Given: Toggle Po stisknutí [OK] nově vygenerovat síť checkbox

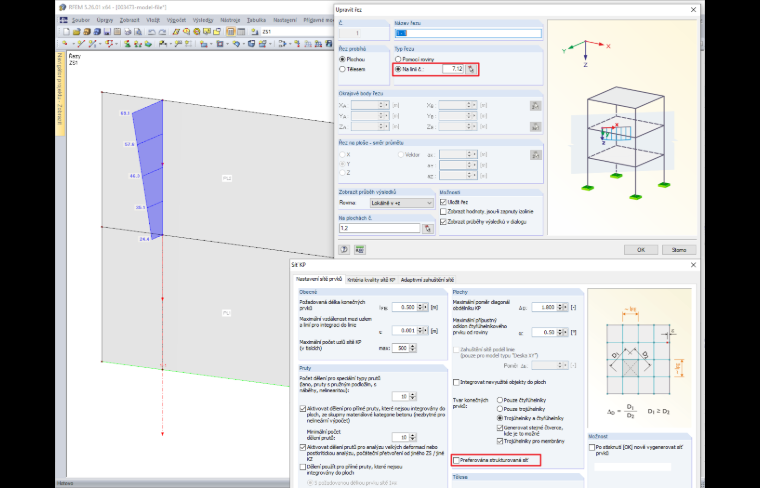Looking at the screenshot, I should coord(592,447).
